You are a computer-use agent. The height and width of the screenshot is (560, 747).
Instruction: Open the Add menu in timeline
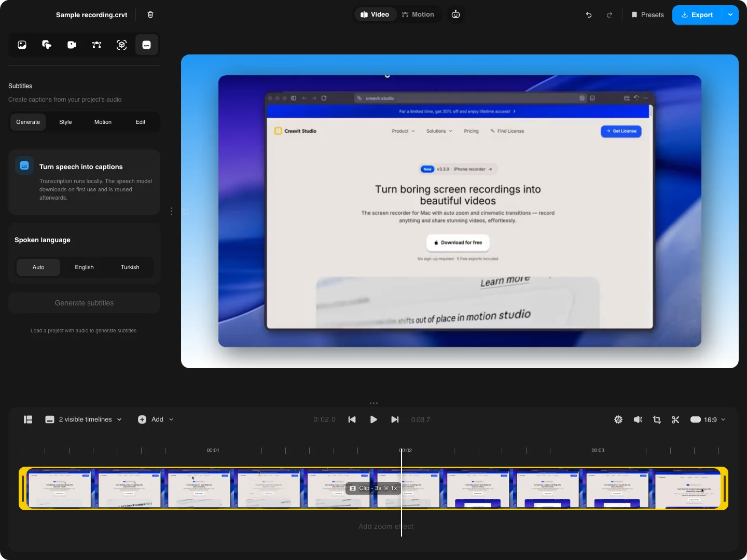156,419
